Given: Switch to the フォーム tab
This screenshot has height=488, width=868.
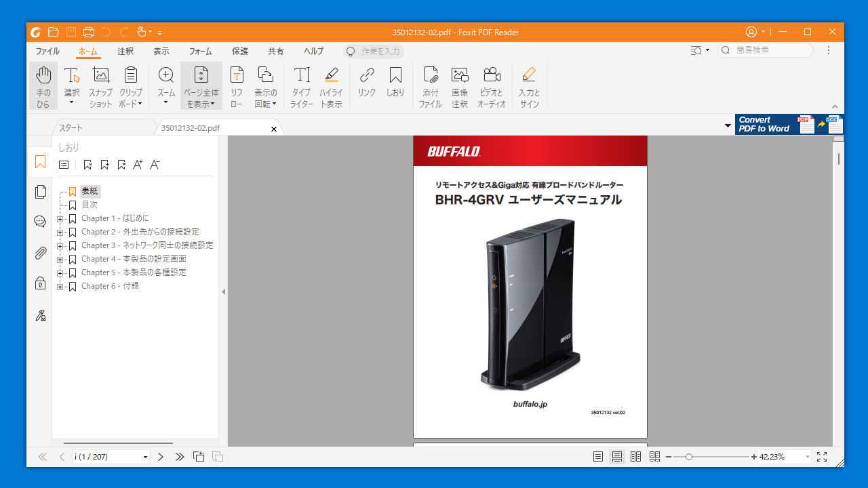Looking at the screenshot, I should click(x=200, y=52).
